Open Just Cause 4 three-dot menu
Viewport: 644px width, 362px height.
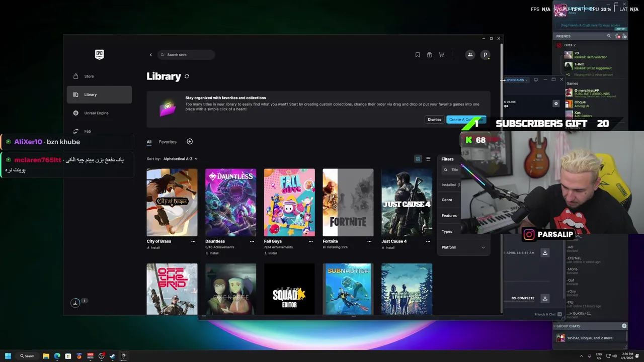[428, 241]
